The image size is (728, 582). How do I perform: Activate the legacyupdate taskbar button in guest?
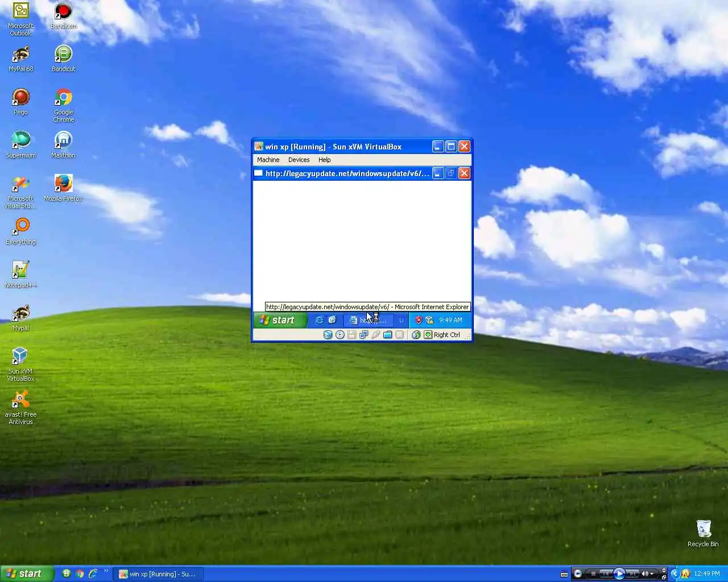pos(368,321)
